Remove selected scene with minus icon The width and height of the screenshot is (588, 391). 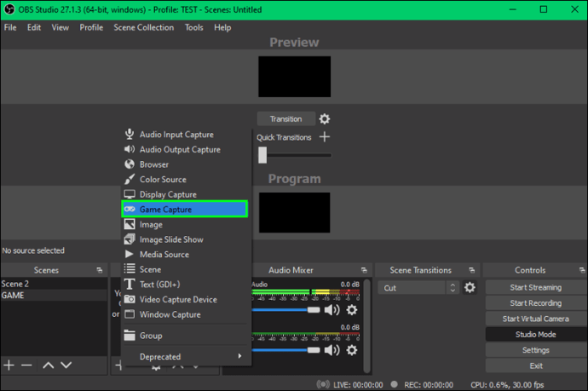[x=26, y=365]
